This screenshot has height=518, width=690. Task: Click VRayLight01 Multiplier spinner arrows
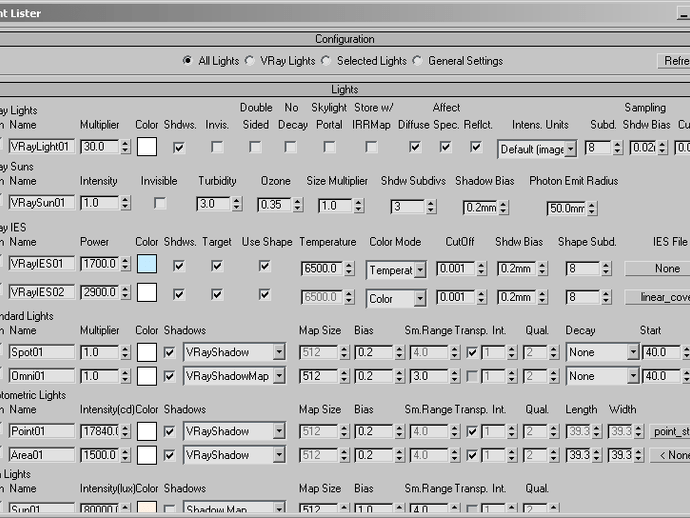pyautogui.click(x=125, y=147)
